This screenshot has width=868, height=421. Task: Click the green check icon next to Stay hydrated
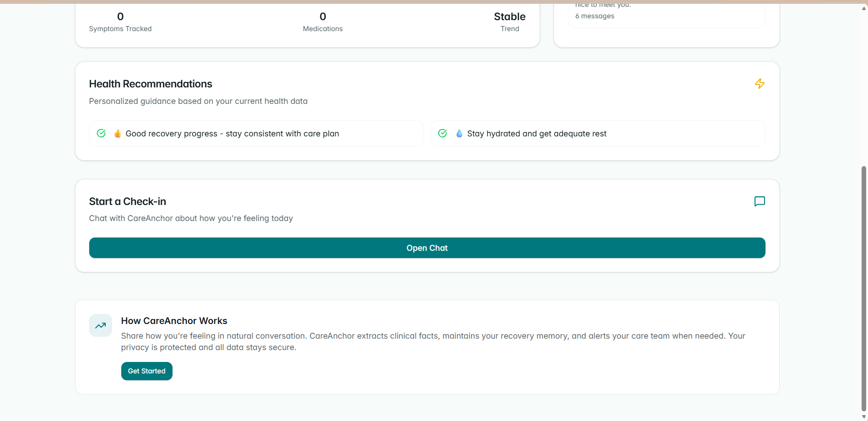(x=442, y=133)
